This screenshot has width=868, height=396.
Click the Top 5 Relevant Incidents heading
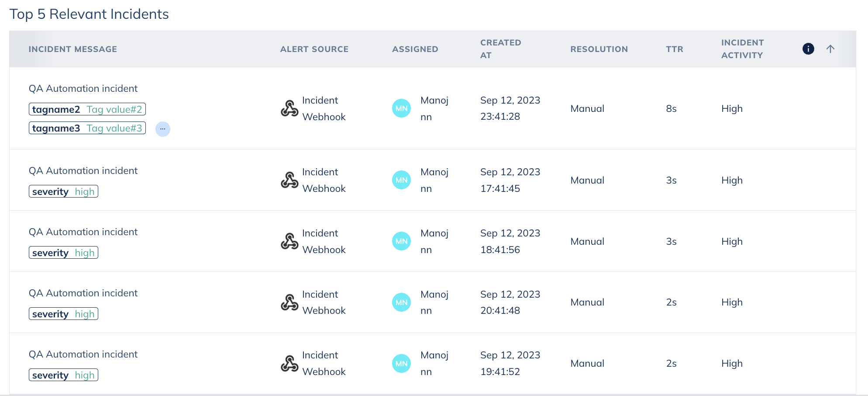coord(90,14)
